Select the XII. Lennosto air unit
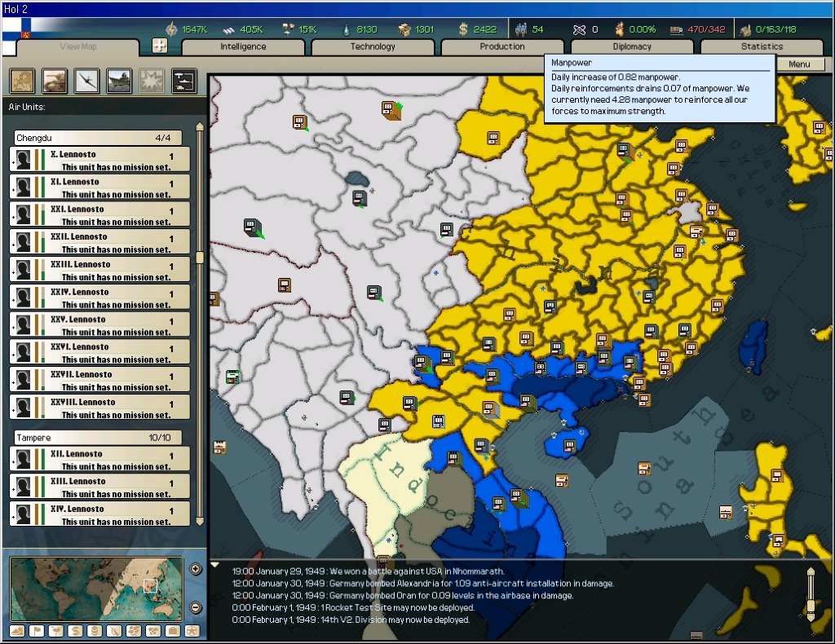 (99, 459)
